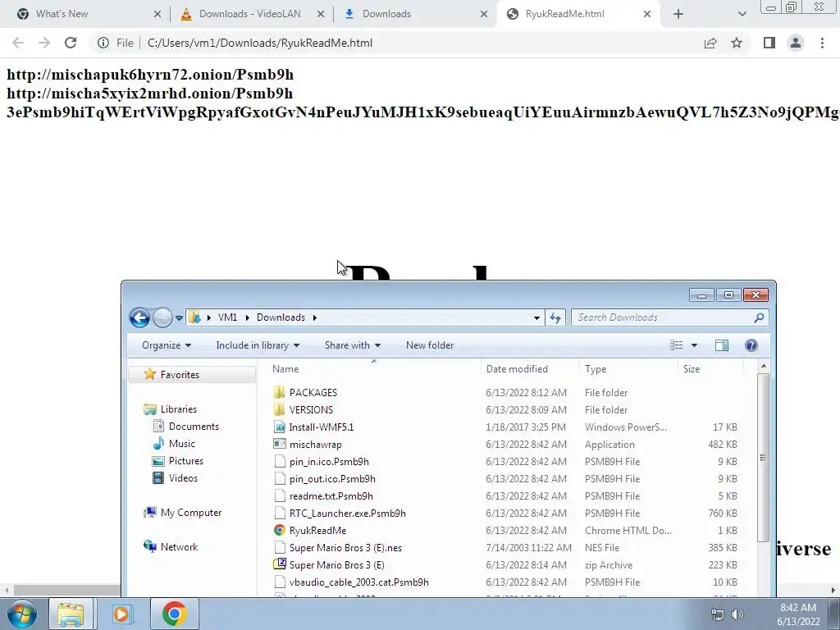
Task: Open the Include in library menu
Action: click(x=258, y=345)
